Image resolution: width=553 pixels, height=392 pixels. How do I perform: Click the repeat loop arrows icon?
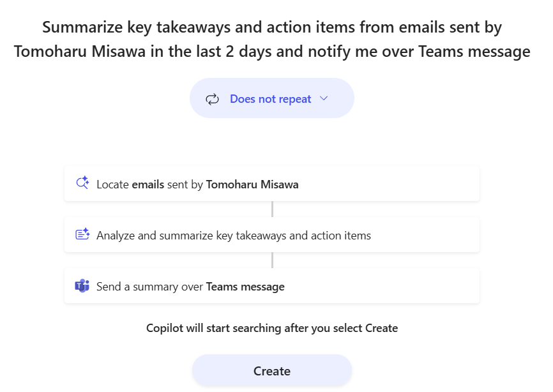click(212, 100)
